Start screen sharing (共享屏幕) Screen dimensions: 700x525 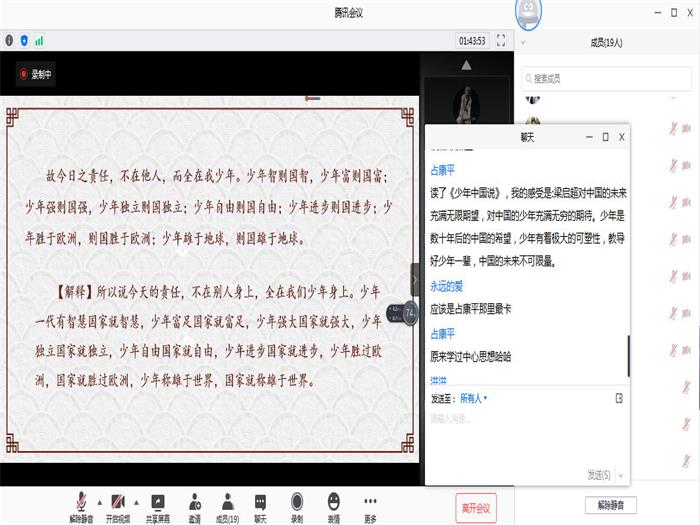tap(158, 507)
